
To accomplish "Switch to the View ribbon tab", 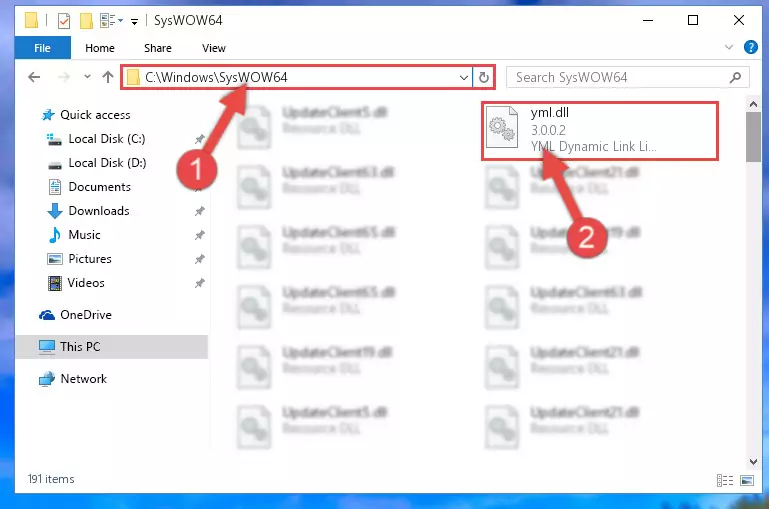I will click(214, 48).
